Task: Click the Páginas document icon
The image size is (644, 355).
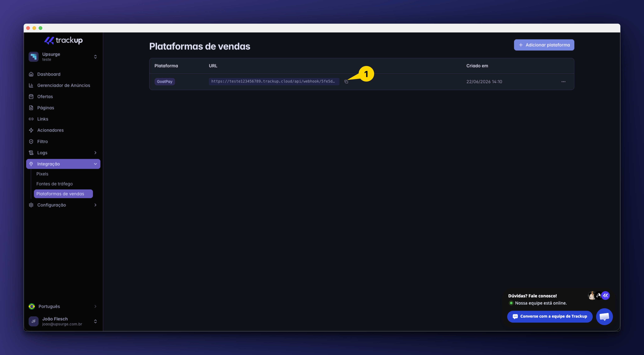Action: coord(31,108)
